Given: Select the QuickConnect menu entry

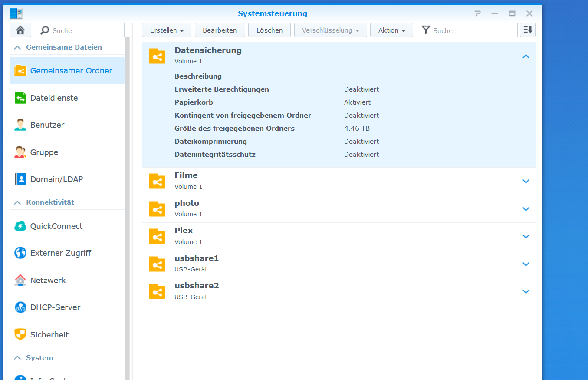Looking at the screenshot, I should [67, 226].
